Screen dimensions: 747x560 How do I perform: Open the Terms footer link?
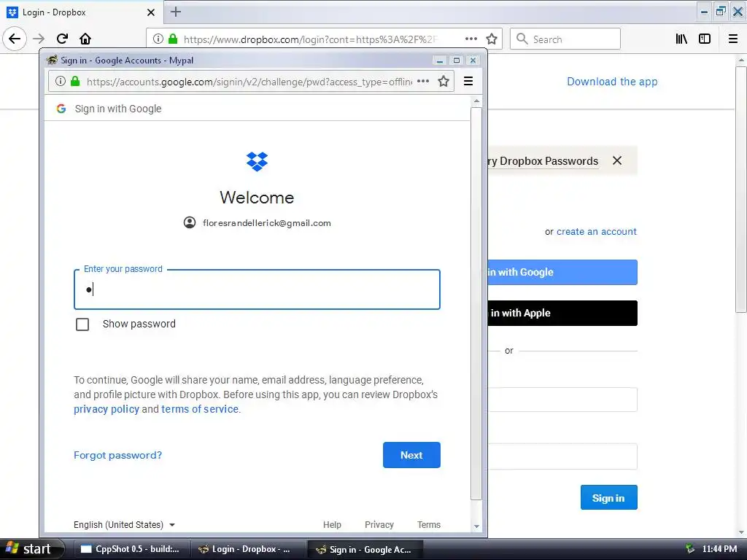click(429, 525)
